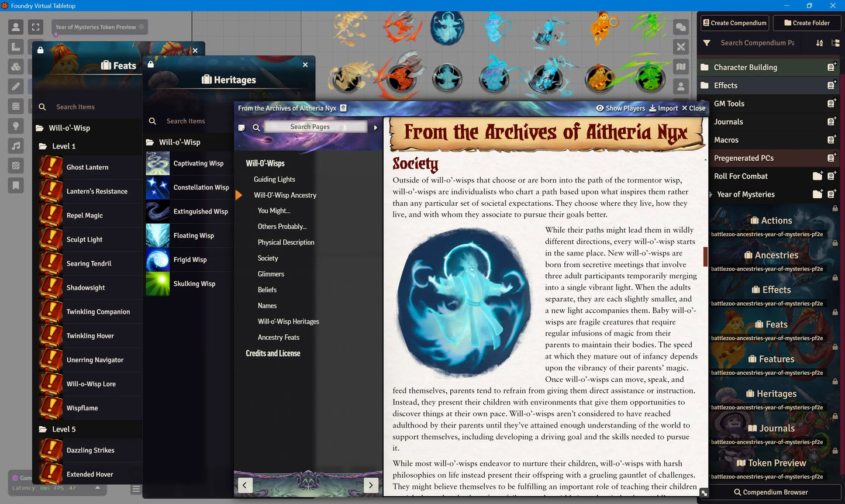Open the Journal Notes bookmark tool

[16, 185]
